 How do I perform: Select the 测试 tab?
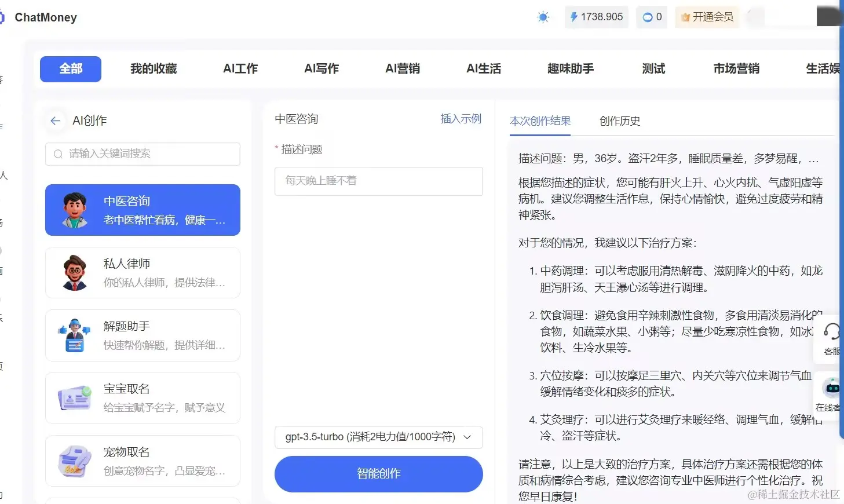click(x=653, y=69)
